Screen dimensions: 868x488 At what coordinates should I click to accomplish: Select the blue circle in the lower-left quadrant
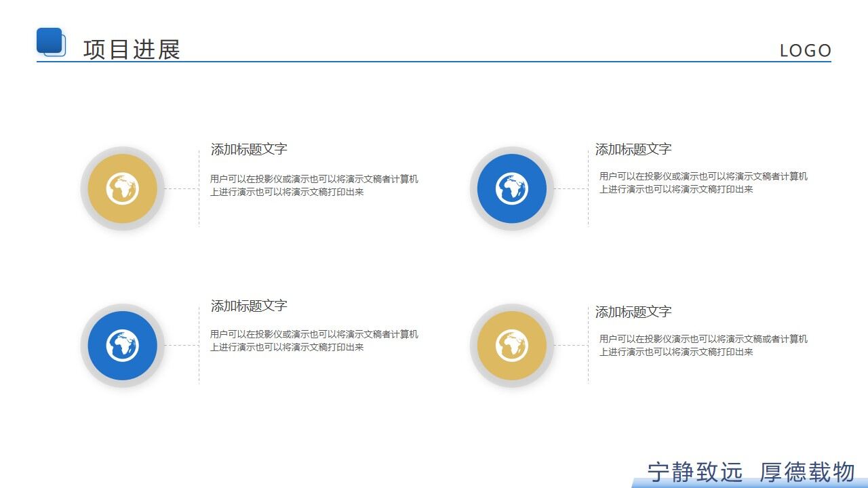tap(121, 346)
